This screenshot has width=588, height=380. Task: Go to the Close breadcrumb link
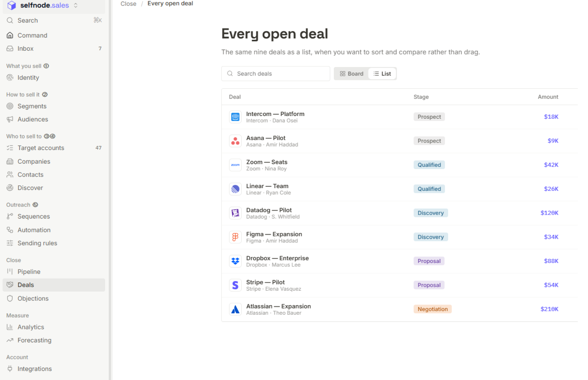tap(128, 4)
